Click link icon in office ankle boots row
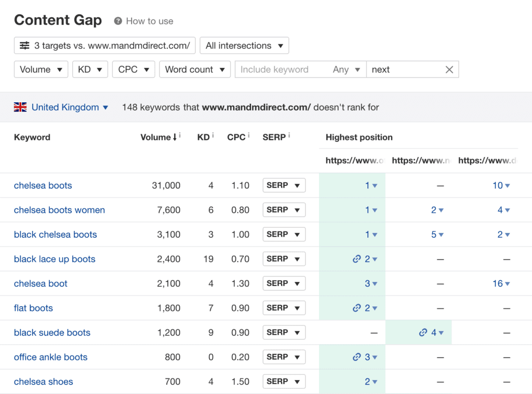The image size is (532, 394). point(356,357)
